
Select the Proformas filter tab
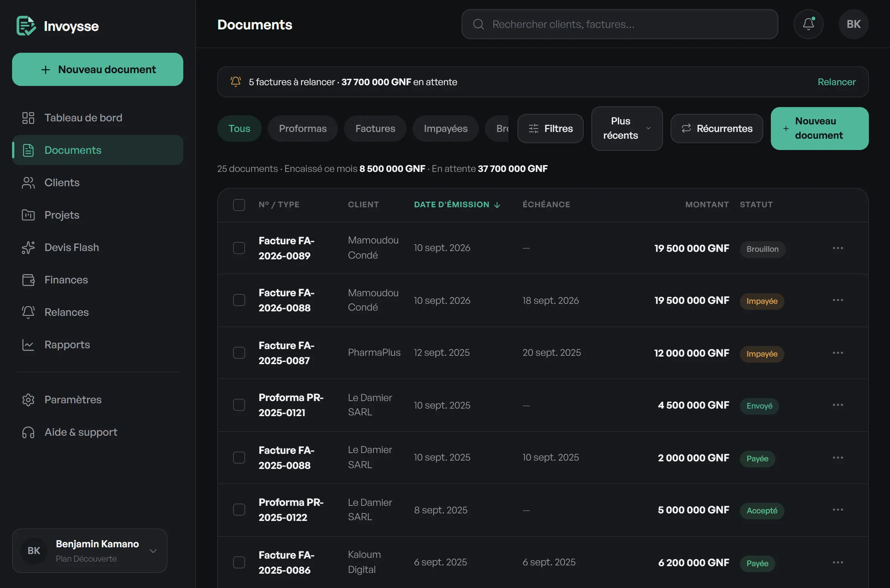[303, 129]
